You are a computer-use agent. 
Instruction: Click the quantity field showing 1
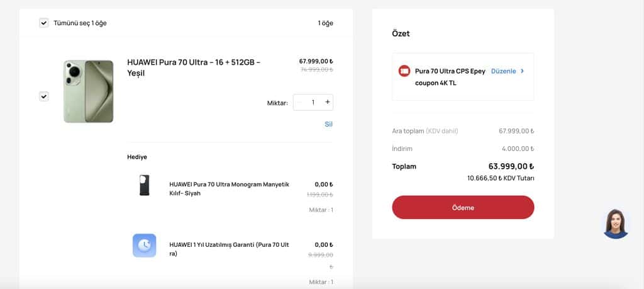(x=313, y=103)
